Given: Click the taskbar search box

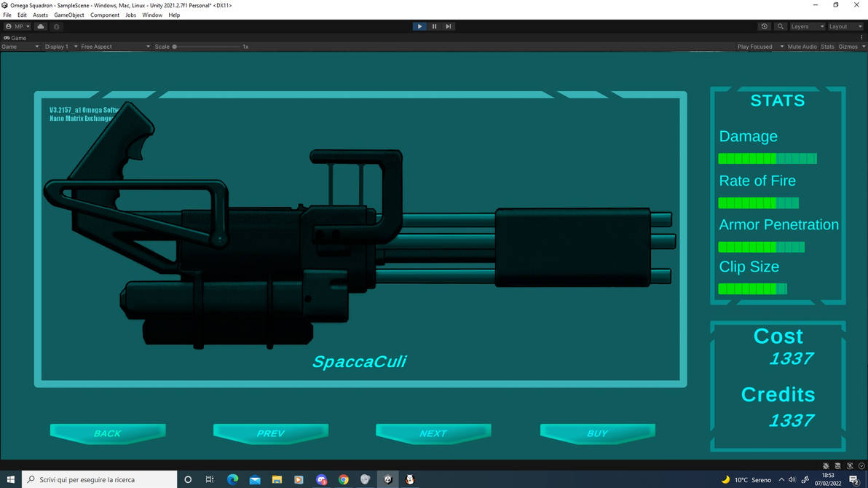Looking at the screenshot, I should point(100,479).
